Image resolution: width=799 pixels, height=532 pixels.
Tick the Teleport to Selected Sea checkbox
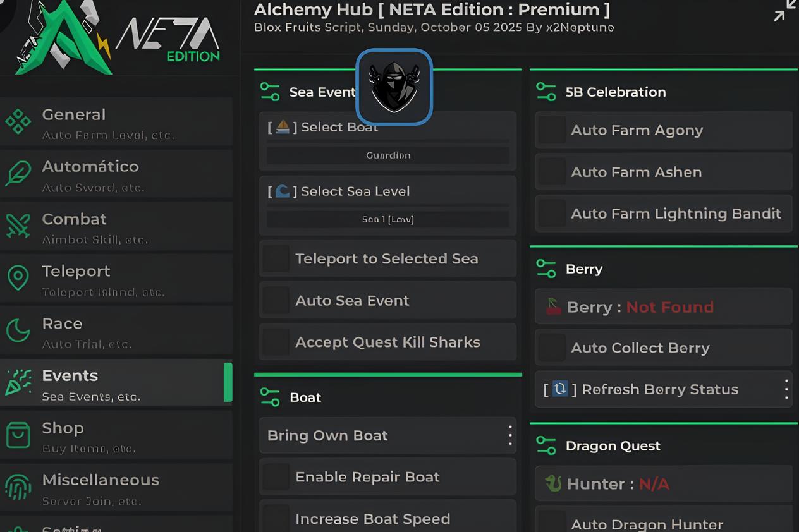(x=276, y=259)
